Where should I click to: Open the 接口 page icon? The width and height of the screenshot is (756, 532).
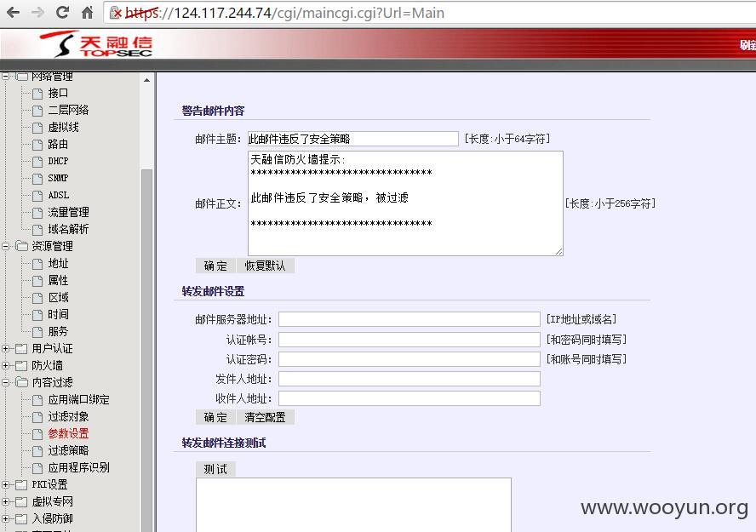click(37, 94)
